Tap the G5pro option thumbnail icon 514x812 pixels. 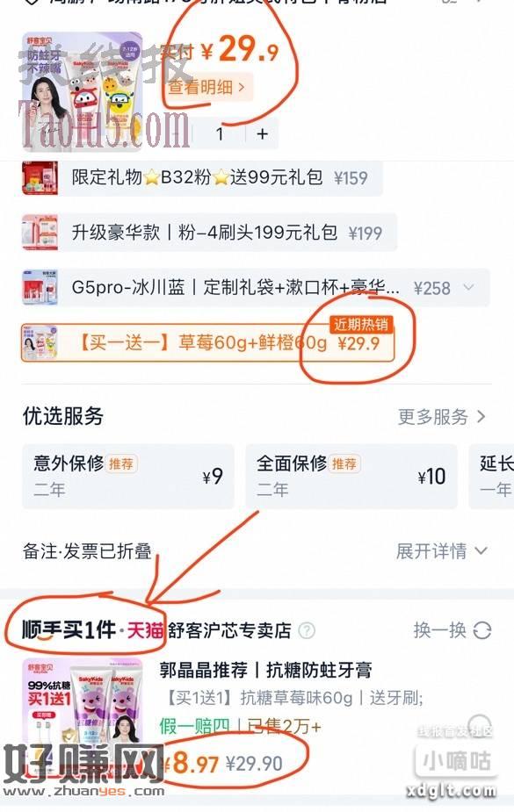click(40, 287)
